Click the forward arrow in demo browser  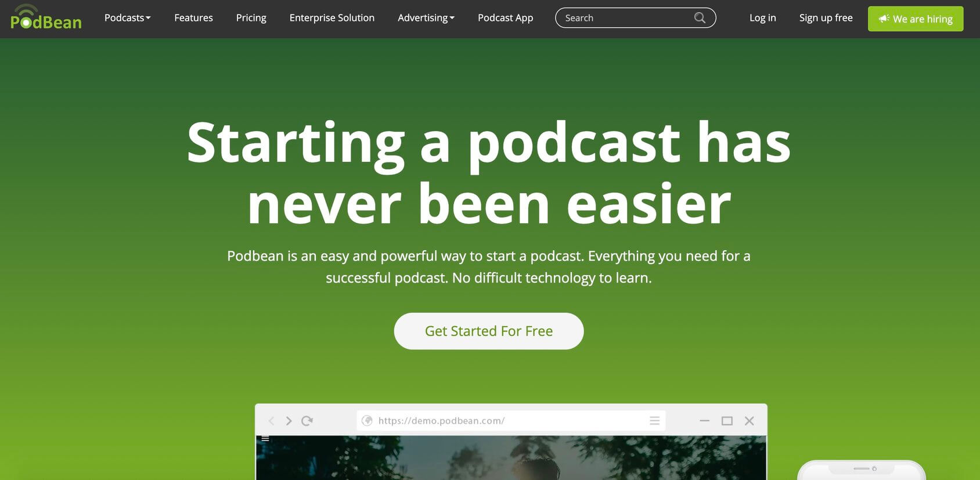point(289,421)
